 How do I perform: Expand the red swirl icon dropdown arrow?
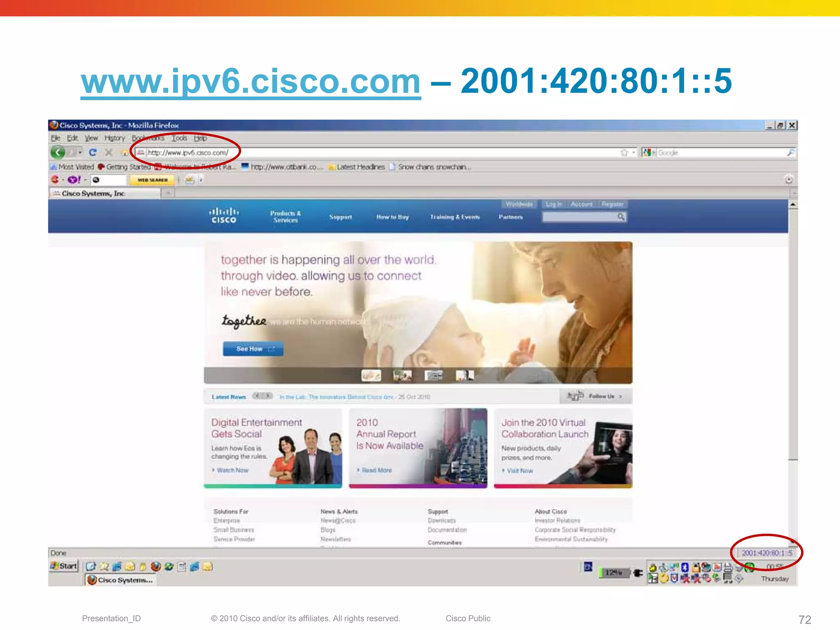click(62, 180)
